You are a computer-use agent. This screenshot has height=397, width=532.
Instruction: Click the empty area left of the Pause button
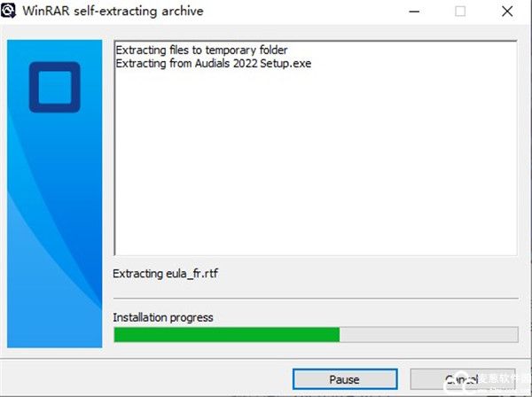(x=146, y=379)
